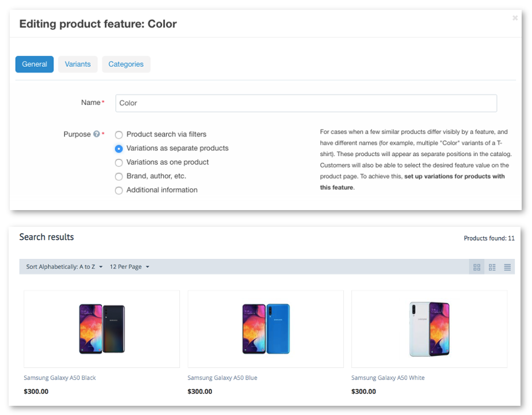Close the Editing product feature dialog
This screenshot has height=415, width=532.
coord(515,18)
